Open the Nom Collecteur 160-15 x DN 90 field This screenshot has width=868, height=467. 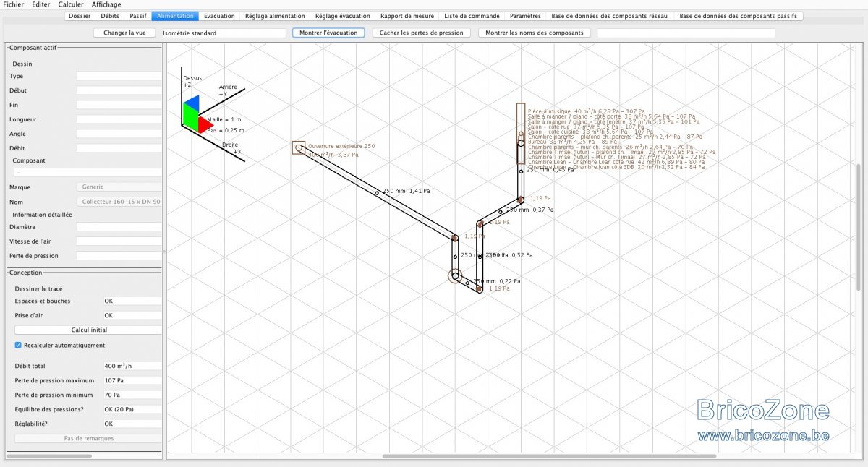coord(119,202)
